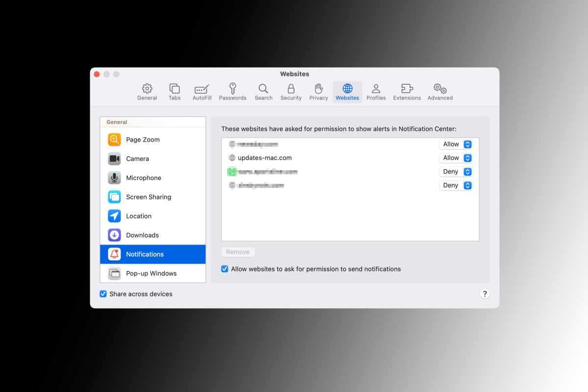Uncheck 'Share across devices'
588x392 pixels.
(103, 294)
